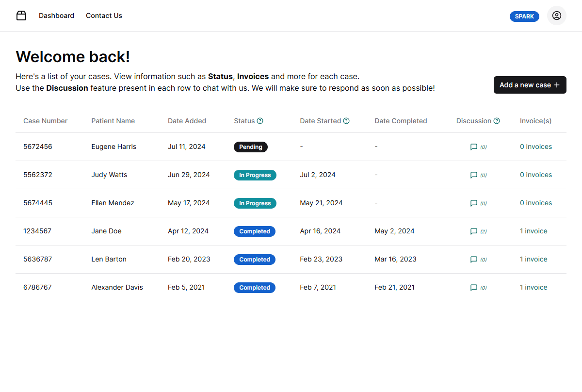Open 1 invoice link for Len Barton
582x392 pixels.
click(533, 259)
